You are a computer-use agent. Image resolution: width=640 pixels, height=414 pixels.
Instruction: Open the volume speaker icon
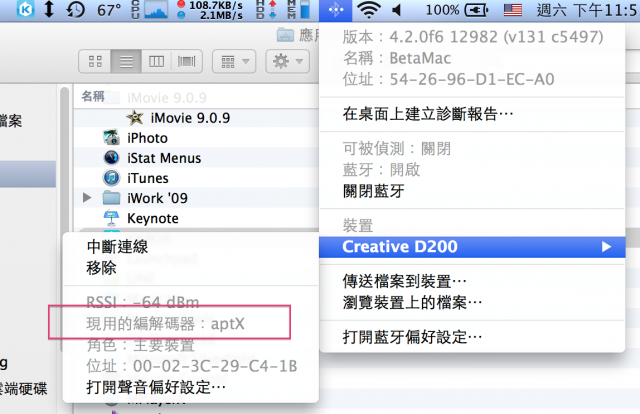pyautogui.click(x=396, y=10)
